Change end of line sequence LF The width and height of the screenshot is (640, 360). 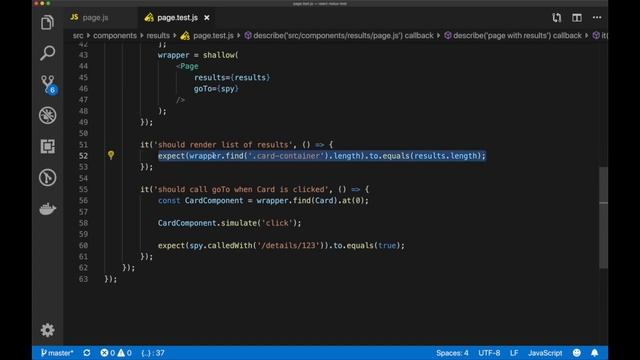pos(514,353)
